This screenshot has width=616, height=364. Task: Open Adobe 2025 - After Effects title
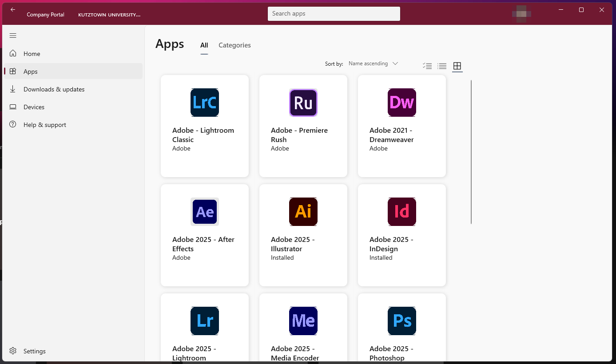pos(203,244)
